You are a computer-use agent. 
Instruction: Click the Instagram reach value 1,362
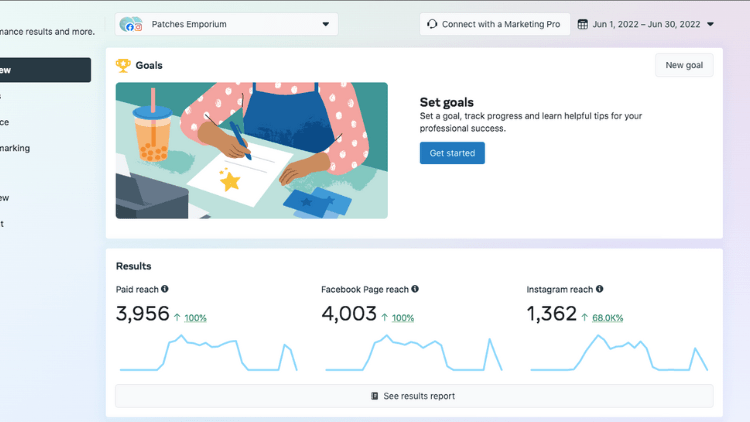click(x=551, y=314)
